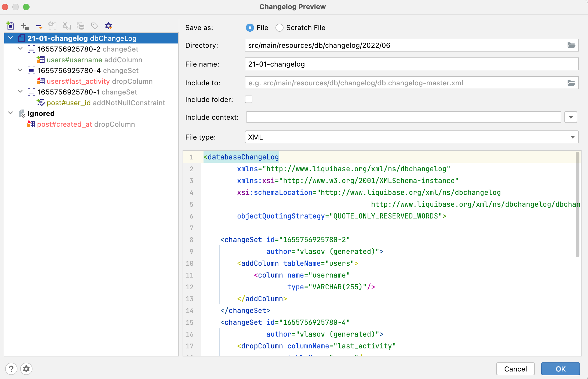588x379 pixels.
Task: Create a new changelog from the toolbar
Action: pyautogui.click(x=11, y=26)
